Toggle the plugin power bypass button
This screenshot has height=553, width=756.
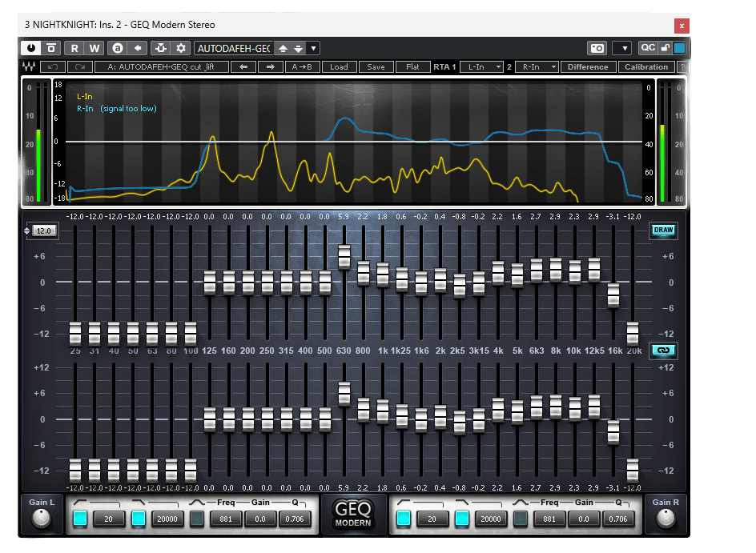click(31, 48)
